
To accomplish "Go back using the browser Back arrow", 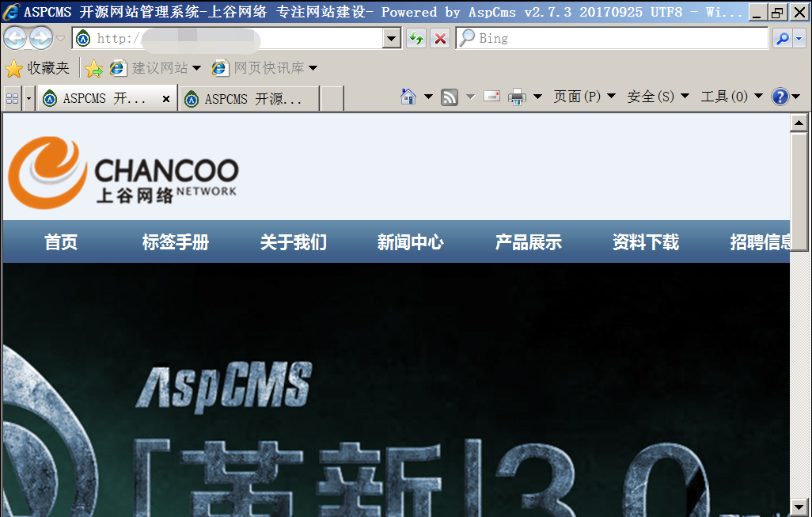I will [15, 38].
